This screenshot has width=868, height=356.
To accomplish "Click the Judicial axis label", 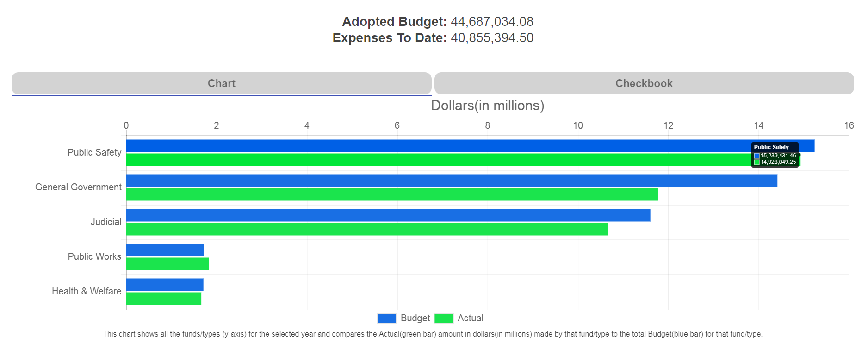I will tap(106, 222).
